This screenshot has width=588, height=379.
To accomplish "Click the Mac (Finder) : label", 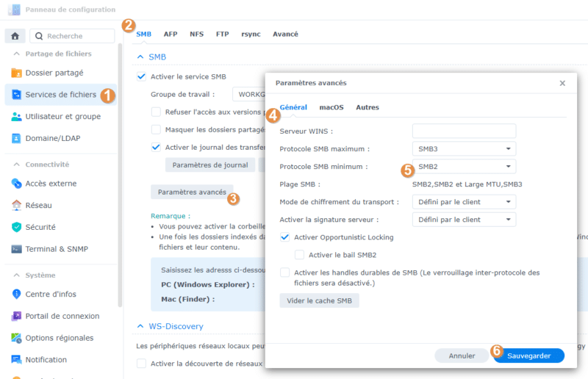I will tap(188, 299).
